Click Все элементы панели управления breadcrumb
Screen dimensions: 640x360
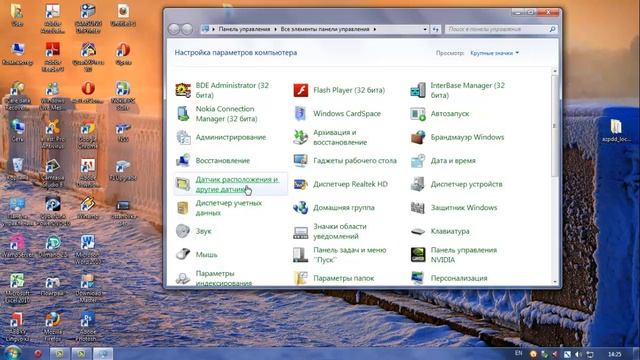(x=324, y=29)
